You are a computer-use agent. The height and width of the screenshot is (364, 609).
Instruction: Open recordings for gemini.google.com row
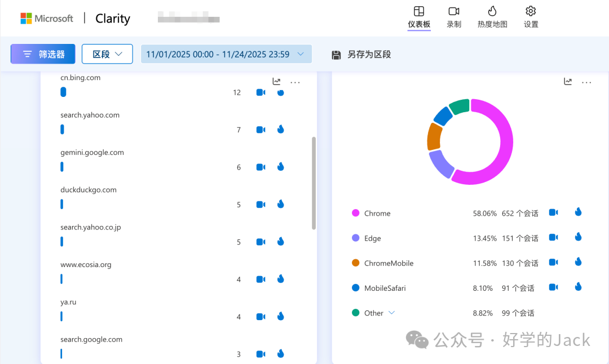(261, 167)
